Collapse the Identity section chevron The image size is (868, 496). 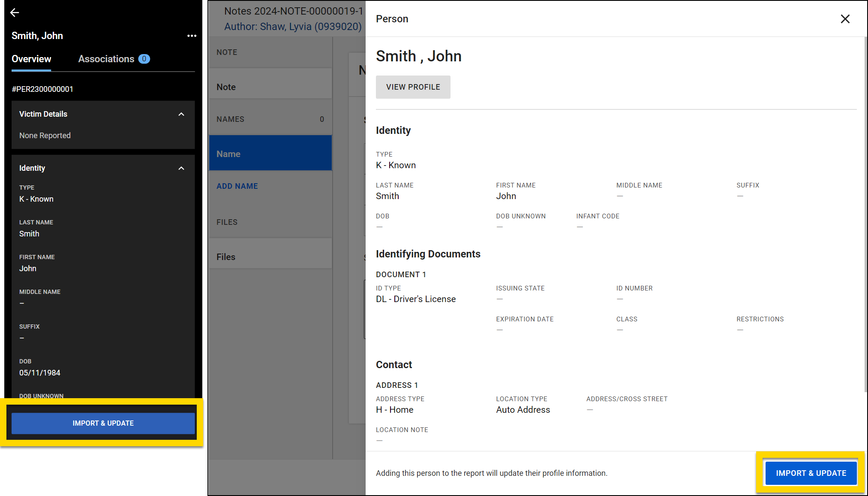pyautogui.click(x=181, y=168)
